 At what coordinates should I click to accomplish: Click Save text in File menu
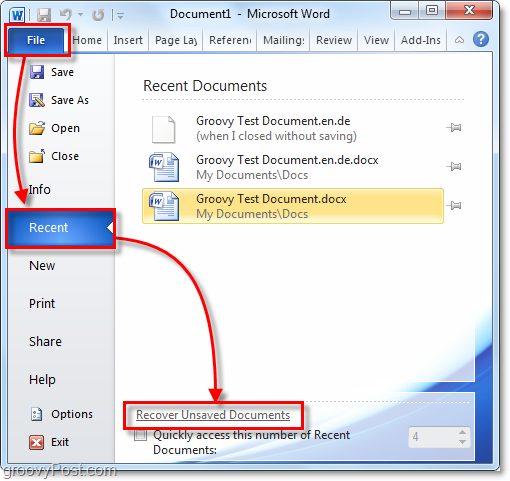[x=62, y=72]
